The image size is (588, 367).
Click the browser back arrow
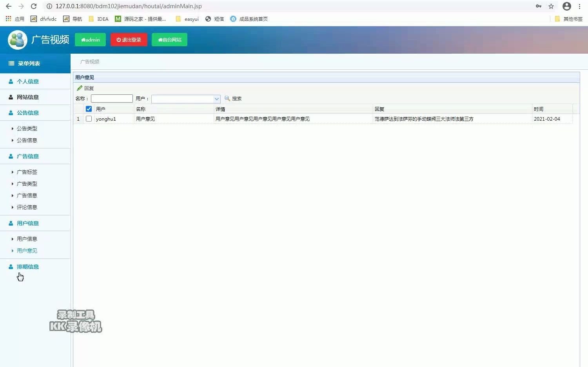coord(9,6)
